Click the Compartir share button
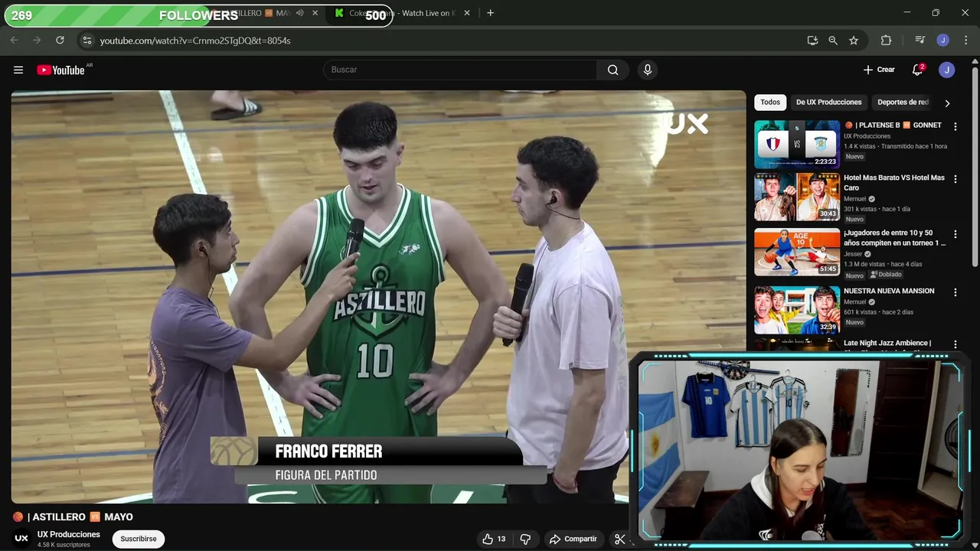This screenshot has height=551, width=980. 573,539
